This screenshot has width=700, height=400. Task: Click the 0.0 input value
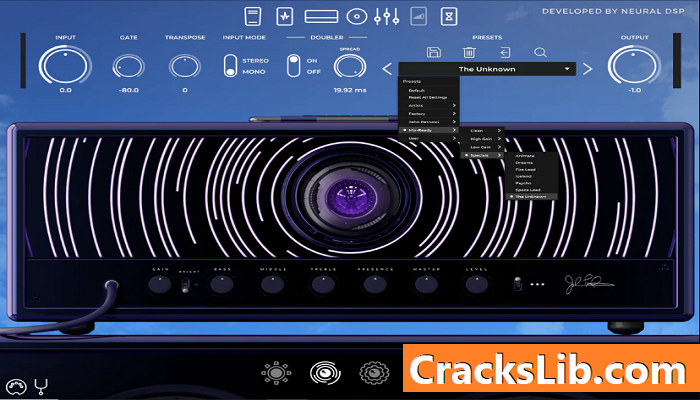[65, 90]
